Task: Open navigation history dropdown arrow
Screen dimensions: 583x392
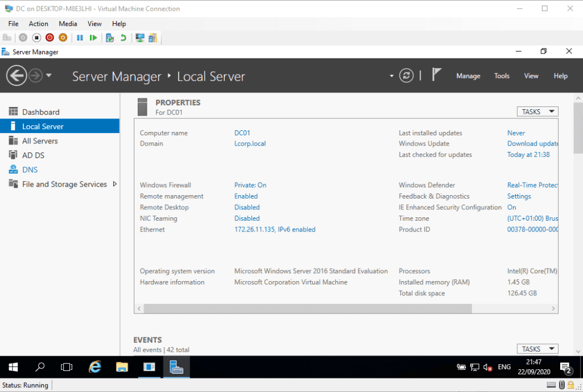Action: pos(49,76)
